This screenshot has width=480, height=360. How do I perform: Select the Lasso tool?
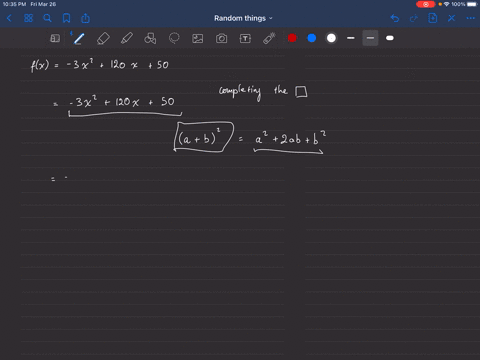point(174,38)
